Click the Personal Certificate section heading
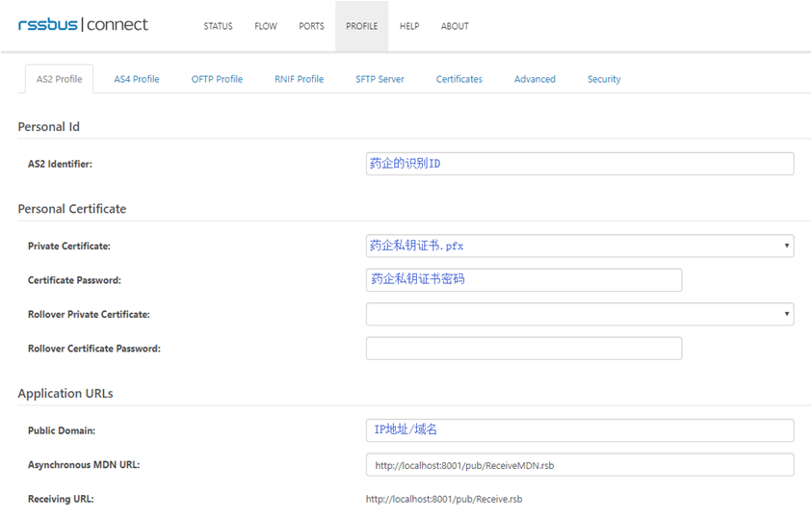Image resolution: width=812 pixels, height=520 pixels. coord(72,209)
